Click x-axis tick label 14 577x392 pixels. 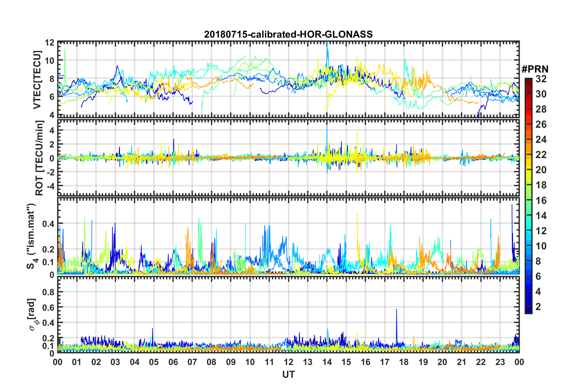tap(327, 362)
